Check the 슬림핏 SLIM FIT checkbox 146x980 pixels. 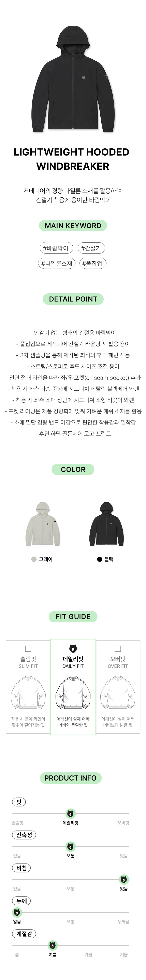pos(28,649)
